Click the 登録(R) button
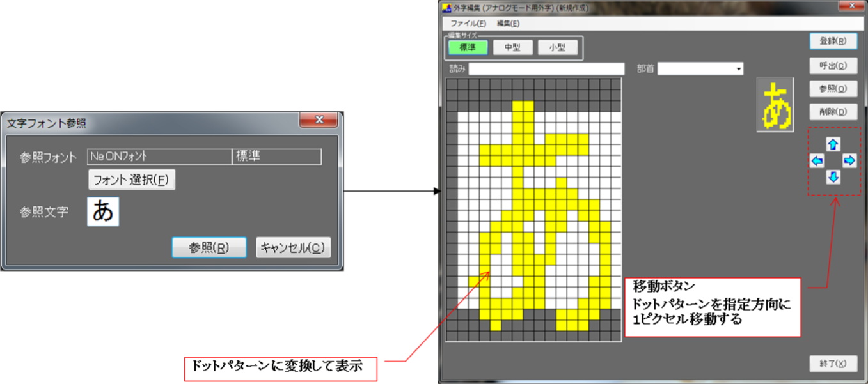Image resolution: width=868 pixels, height=384 pixels. (833, 41)
